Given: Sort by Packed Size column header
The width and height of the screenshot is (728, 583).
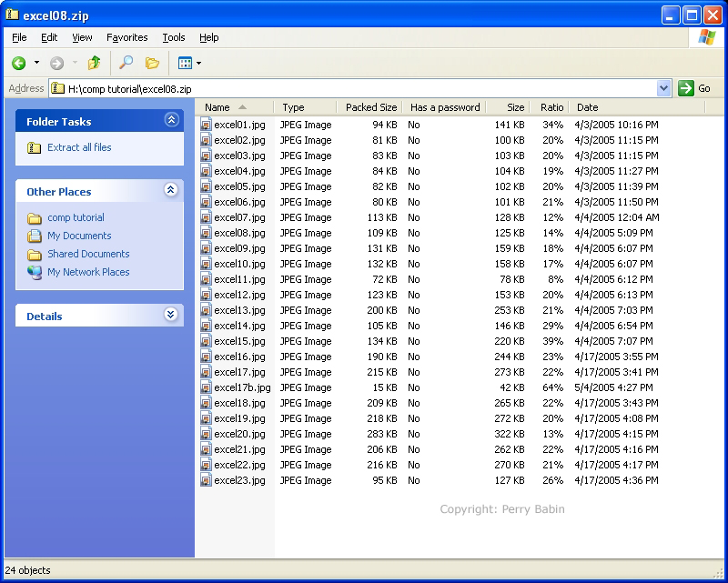Looking at the screenshot, I should [370, 107].
